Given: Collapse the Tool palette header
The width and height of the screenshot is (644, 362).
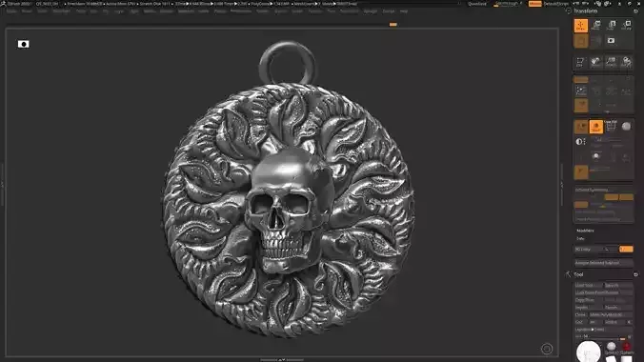Looking at the screenshot, I should pos(578,274).
